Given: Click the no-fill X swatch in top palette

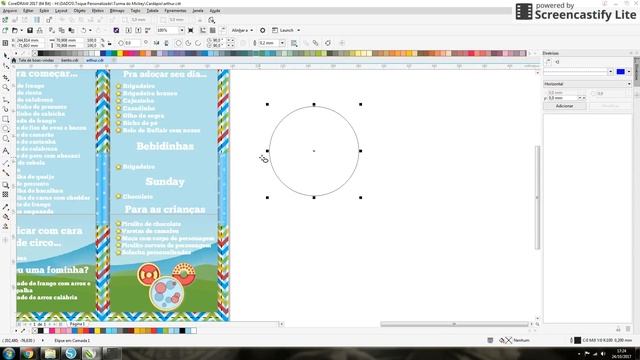Looking at the screenshot, I should (35, 53).
